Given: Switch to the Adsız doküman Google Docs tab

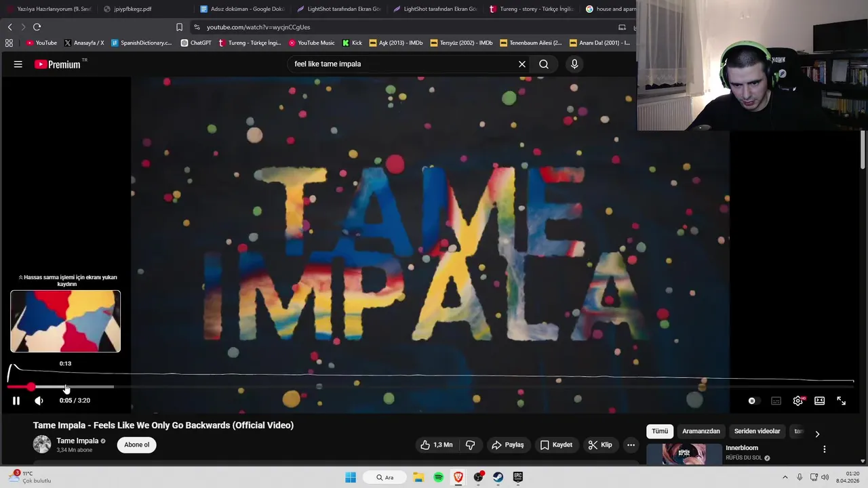Looking at the screenshot, I should [242, 9].
